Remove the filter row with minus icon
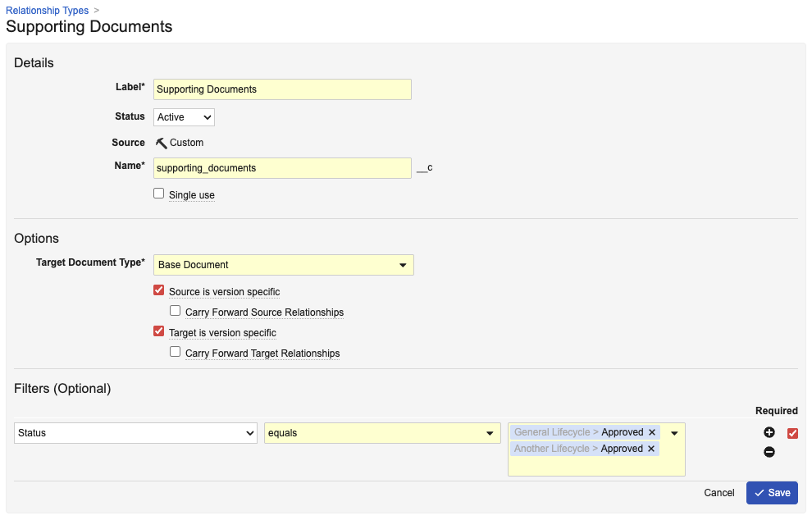Image resolution: width=812 pixels, height=520 pixels. point(769,452)
